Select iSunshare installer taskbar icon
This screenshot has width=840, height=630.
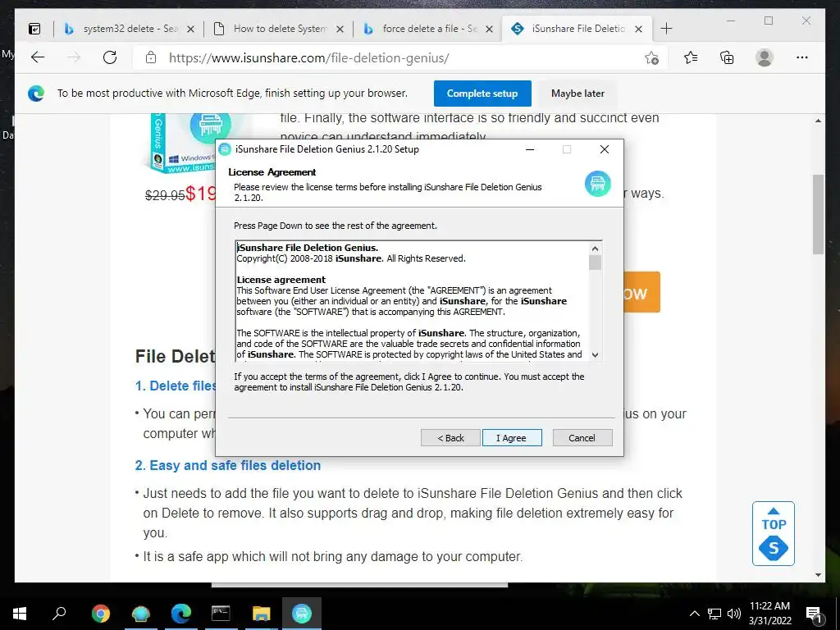(302, 614)
